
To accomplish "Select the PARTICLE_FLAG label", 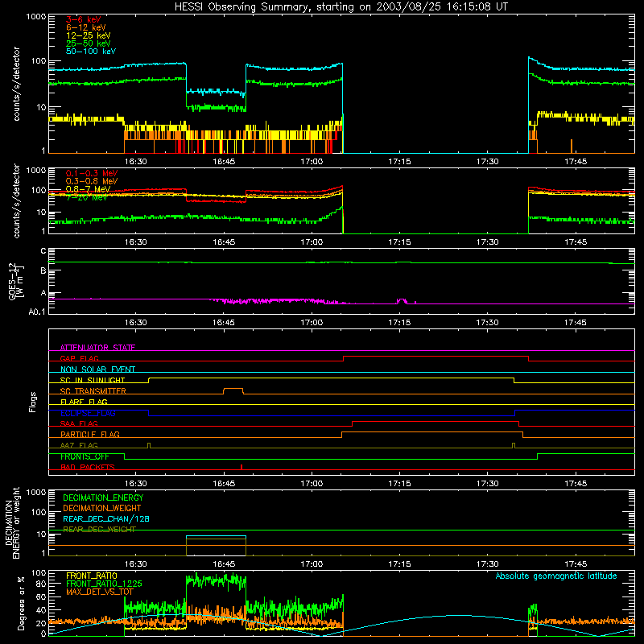I will (x=90, y=434).
